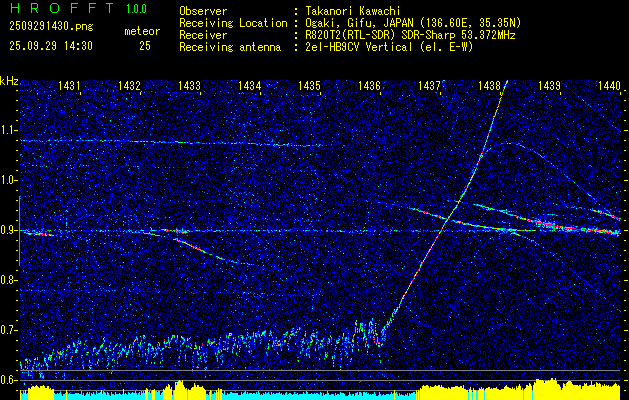Click the 2el-HB9CV Vertical antenna text
The height and width of the screenshot is (400, 629).
click(x=389, y=47)
